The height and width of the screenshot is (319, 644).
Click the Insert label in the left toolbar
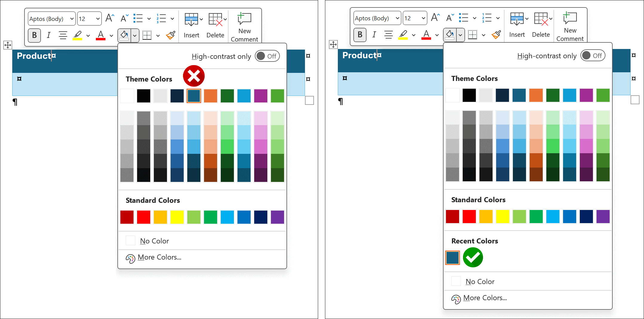(191, 35)
